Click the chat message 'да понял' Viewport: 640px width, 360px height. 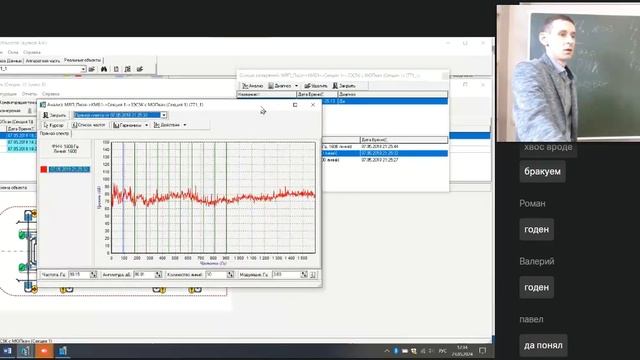click(543, 345)
